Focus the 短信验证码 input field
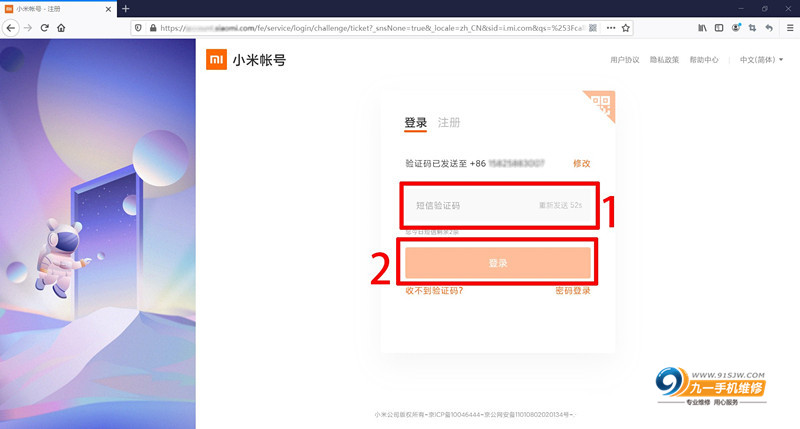 click(498, 205)
